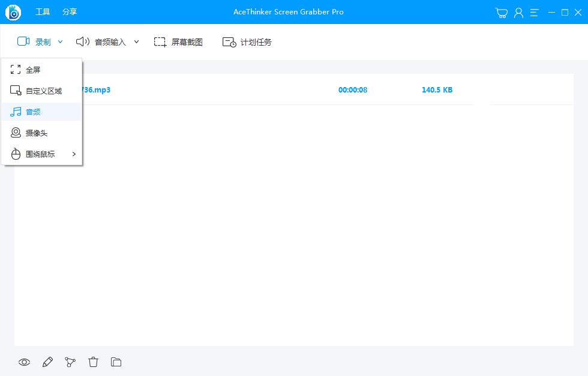
Task: Open the shopping cart icon
Action: [x=502, y=13]
